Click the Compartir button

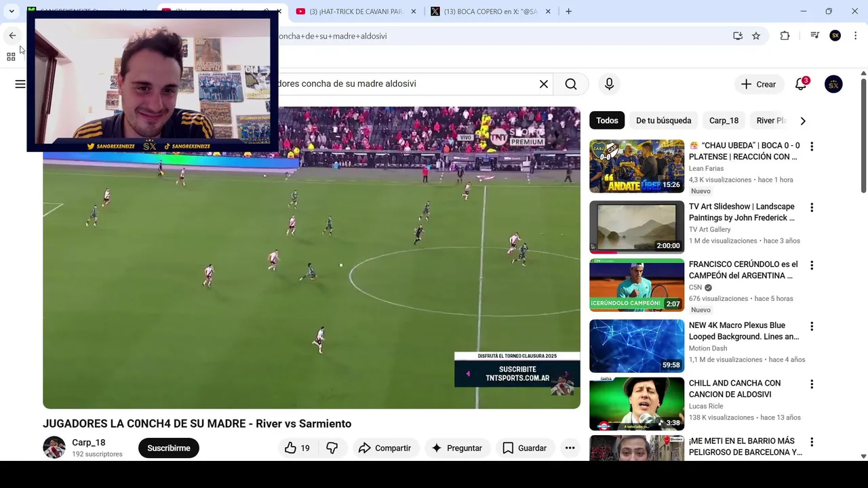coord(384,448)
